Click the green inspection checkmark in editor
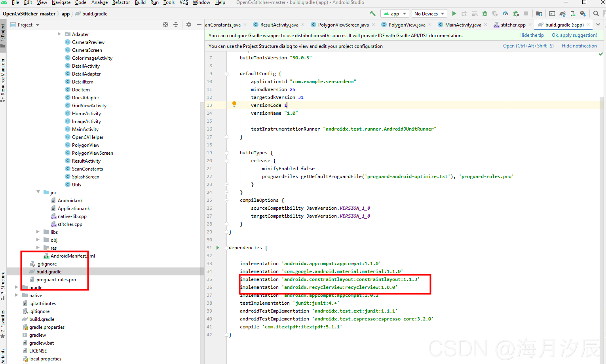This screenshot has width=606, height=364. [x=601, y=54]
